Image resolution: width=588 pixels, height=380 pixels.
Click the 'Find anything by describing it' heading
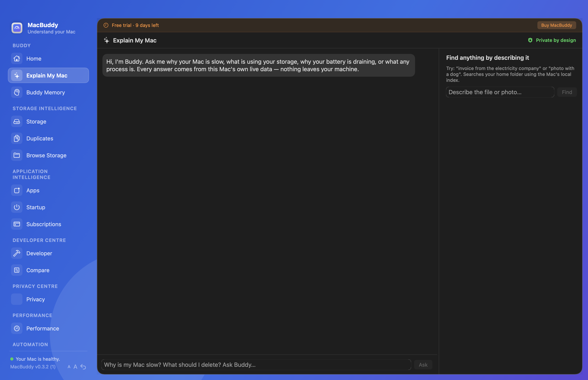(487, 58)
